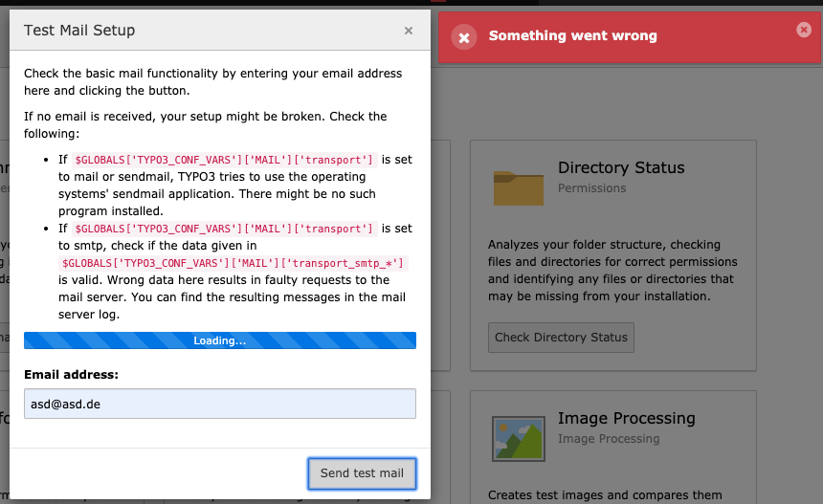
Task: Click the 'Something went wrong' message text
Action: pyautogui.click(x=572, y=36)
